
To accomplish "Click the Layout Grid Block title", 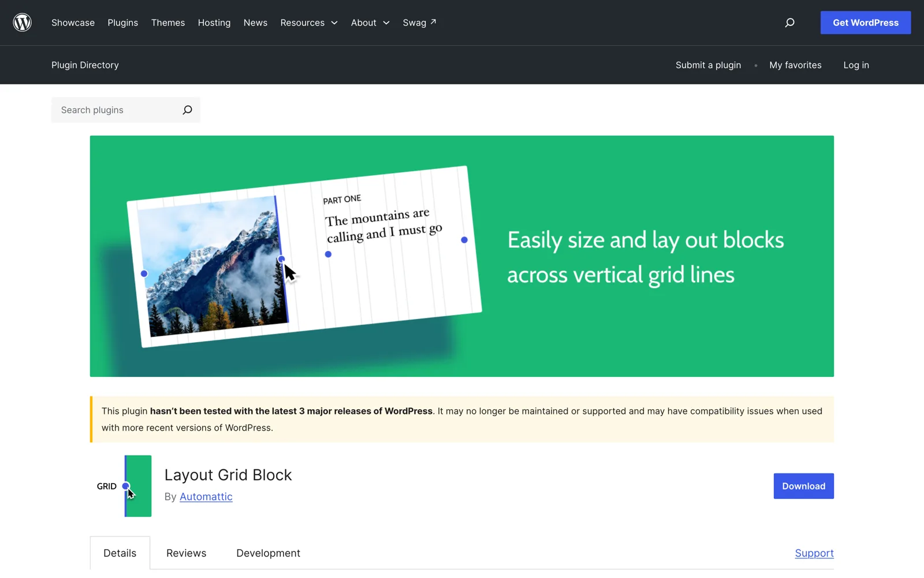I will pos(228,475).
